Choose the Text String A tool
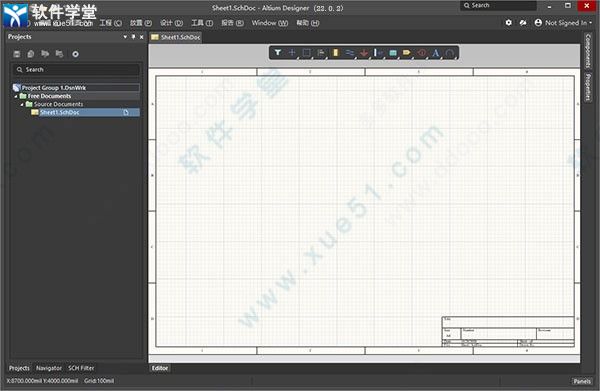 click(435, 53)
